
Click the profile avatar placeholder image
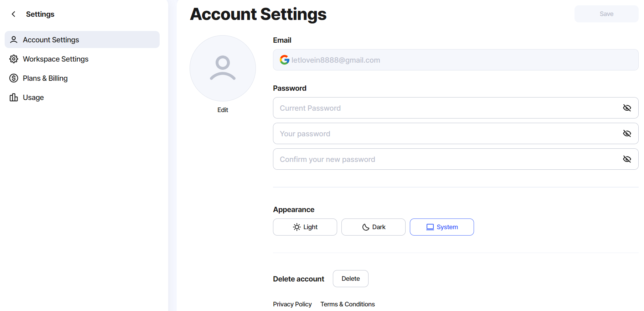[x=223, y=68]
